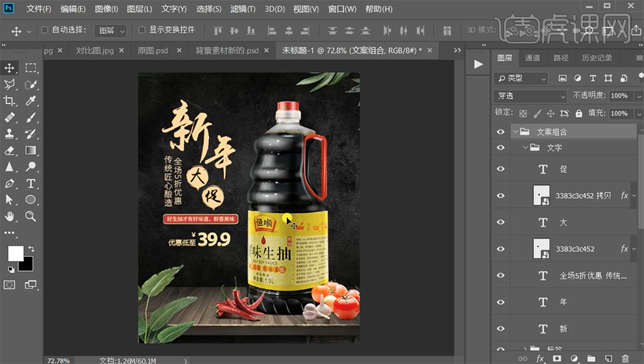Hide the 促 text layer

(x=501, y=169)
